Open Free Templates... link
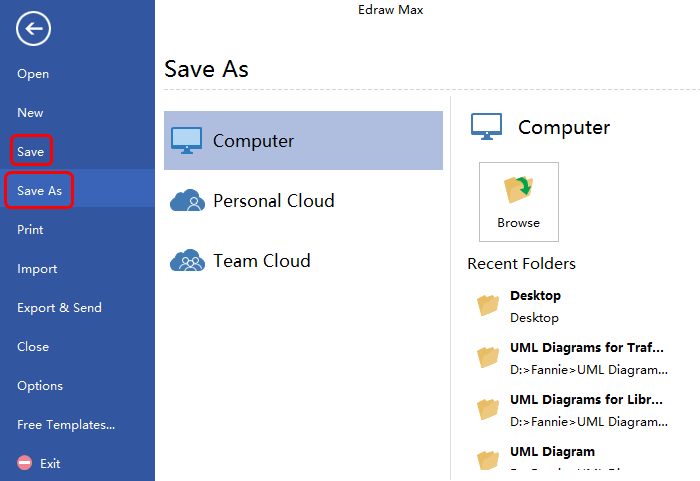Viewport: 700px width, 481px height. [x=66, y=425]
